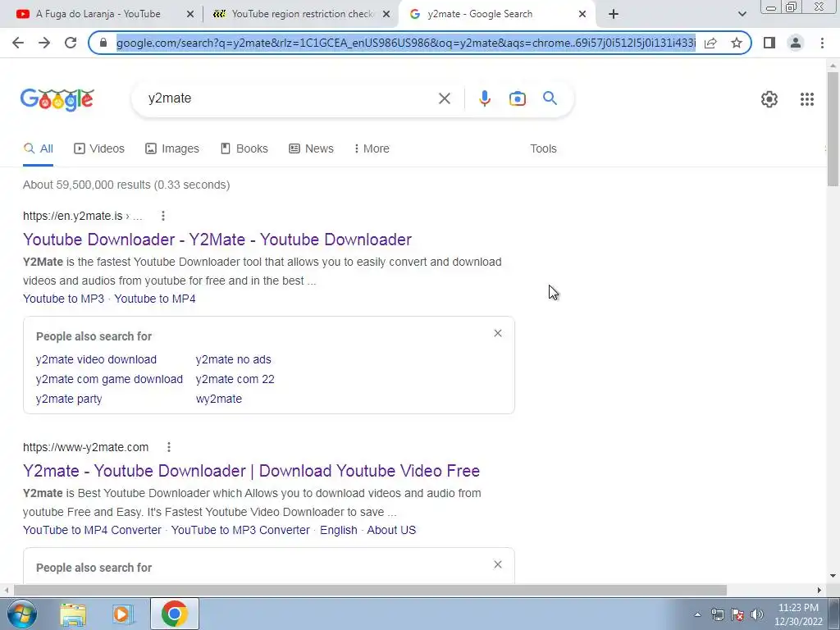This screenshot has width=840, height=630.
Task: Search by image using camera icon
Action: tap(517, 98)
